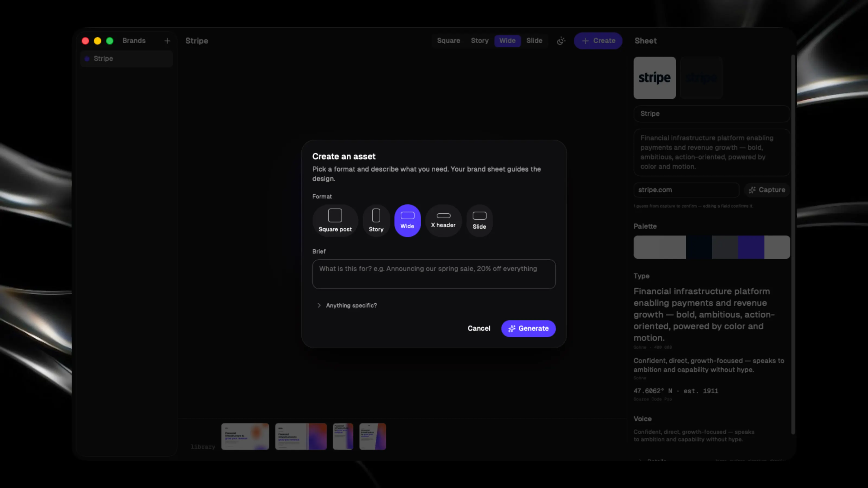Click the '47.6062° N · est. 1911' sample
The height and width of the screenshot is (488, 868).
pos(676,391)
